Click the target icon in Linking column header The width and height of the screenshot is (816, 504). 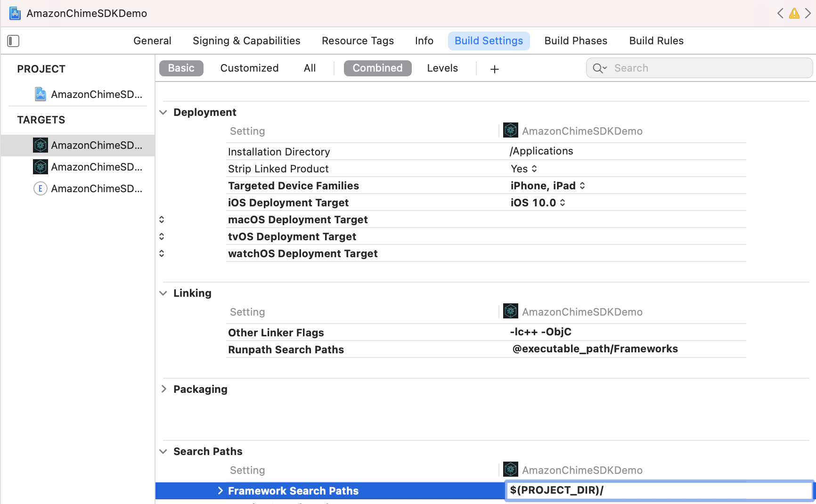pyautogui.click(x=511, y=311)
